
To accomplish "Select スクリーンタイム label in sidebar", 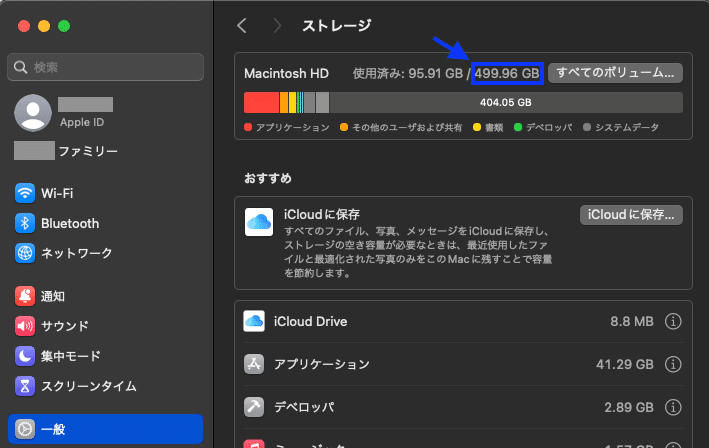I will [89, 386].
